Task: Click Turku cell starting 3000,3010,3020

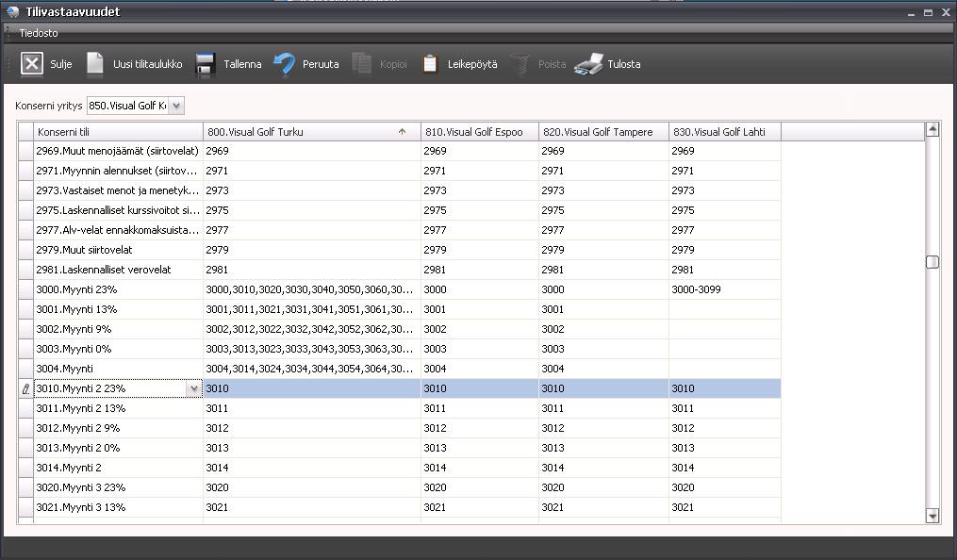Action: (x=311, y=289)
